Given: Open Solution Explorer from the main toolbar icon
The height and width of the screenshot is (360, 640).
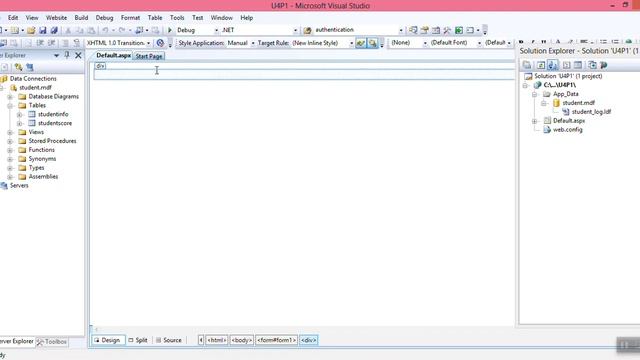Looking at the screenshot, I should click(x=413, y=30).
